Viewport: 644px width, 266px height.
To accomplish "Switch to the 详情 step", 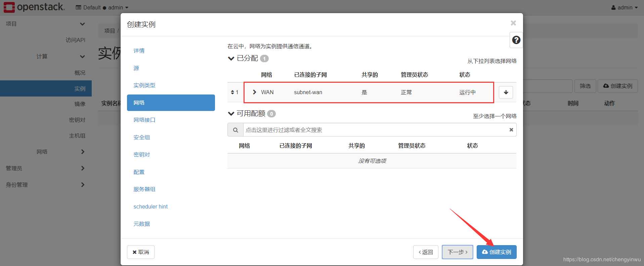I will pyautogui.click(x=139, y=51).
